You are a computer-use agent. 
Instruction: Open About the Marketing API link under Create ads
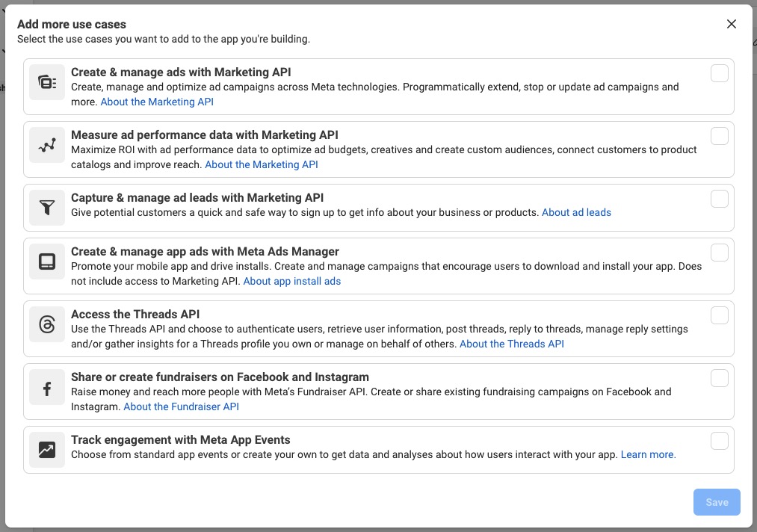coord(157,102)
